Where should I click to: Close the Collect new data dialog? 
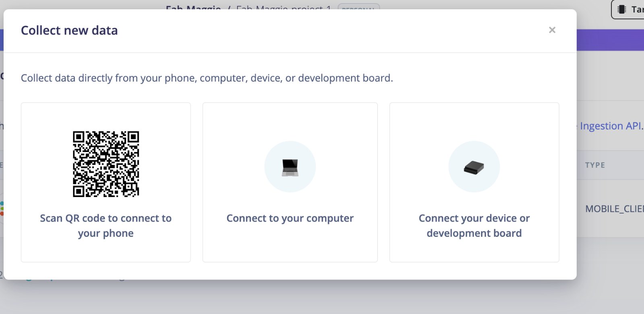pos(552,30)
